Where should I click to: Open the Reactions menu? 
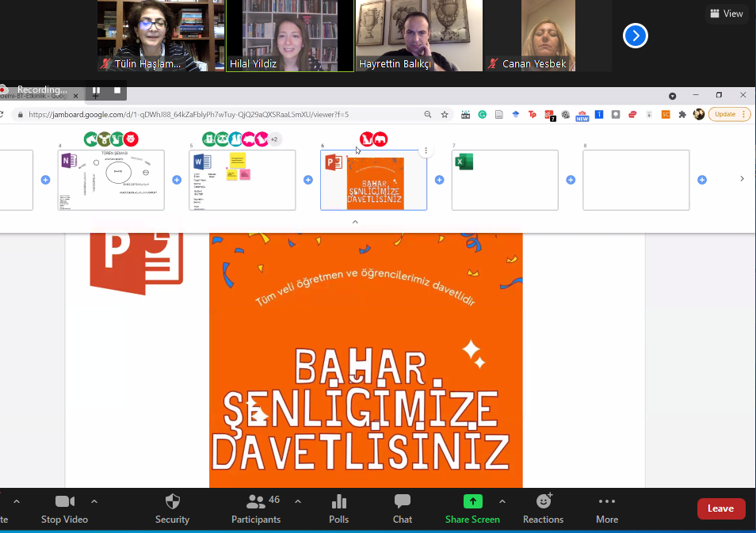pos(543,508)
